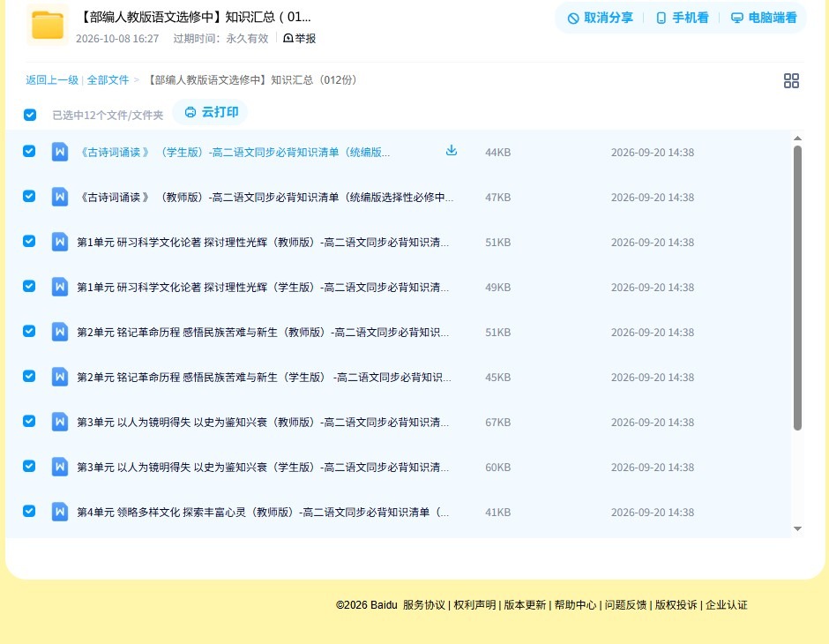
Task: Uncheck 第2单元 学生版 file checkbox
Action: [29, 376]
